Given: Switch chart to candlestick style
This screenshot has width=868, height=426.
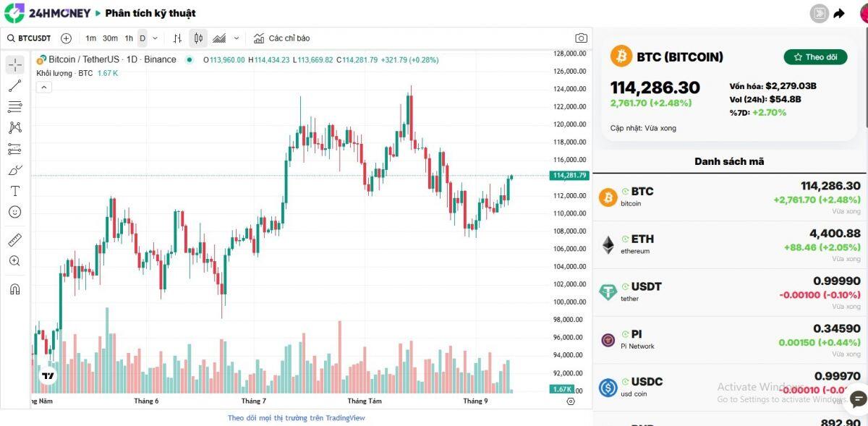Looking at the screenshot, I should (197, 38).
